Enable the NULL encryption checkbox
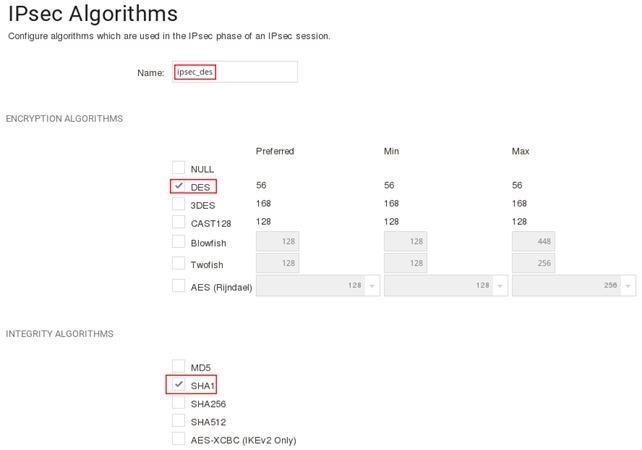This screenshot has height=450, width=642. coord(178,168)
